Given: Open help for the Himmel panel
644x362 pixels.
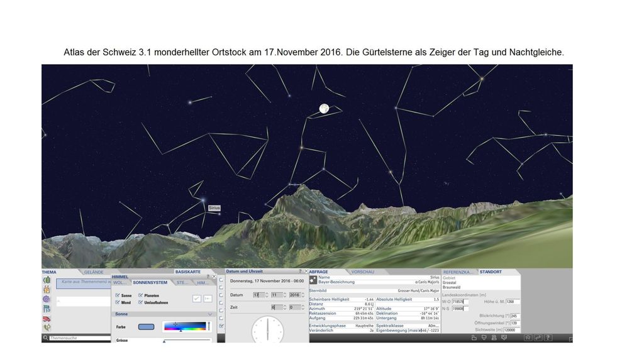Looking at the screenshot, I should [208, 277].
